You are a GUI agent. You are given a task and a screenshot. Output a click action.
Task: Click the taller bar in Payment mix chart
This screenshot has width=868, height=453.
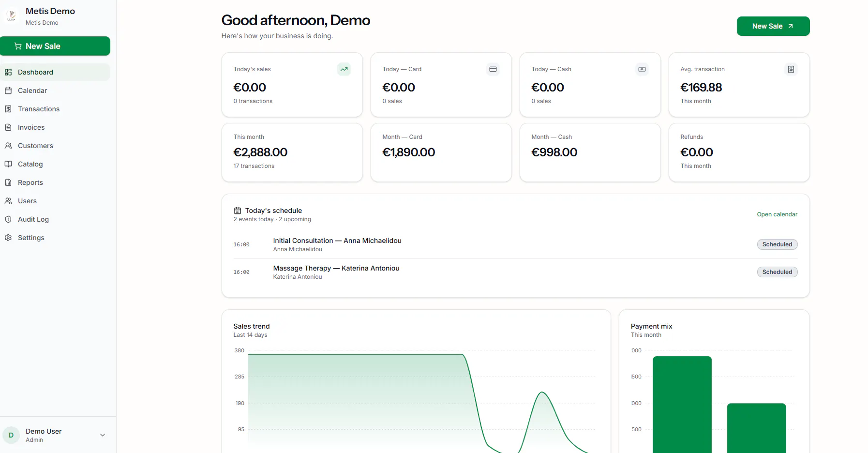point(682,405)
